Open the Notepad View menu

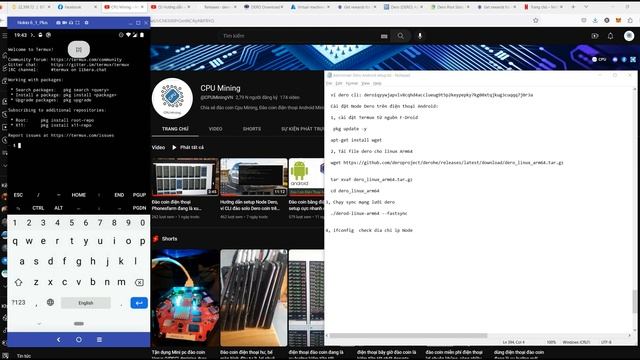click(x=366, y=83)
